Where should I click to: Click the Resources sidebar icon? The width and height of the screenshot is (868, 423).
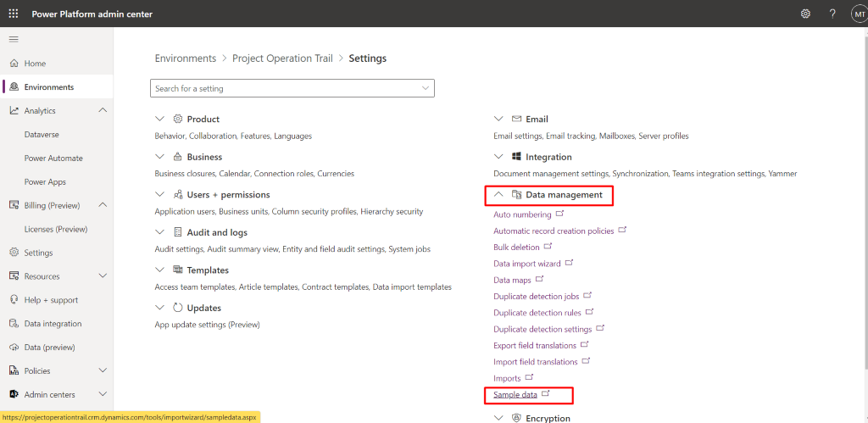[14, 276]
